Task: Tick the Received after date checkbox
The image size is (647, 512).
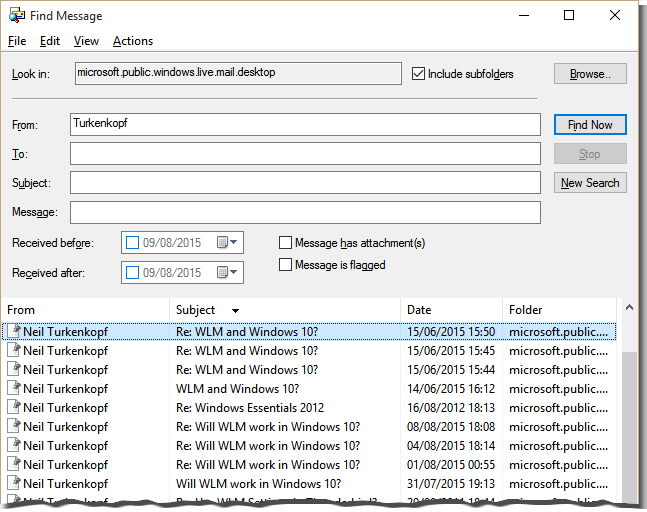Action: [132, 272]
